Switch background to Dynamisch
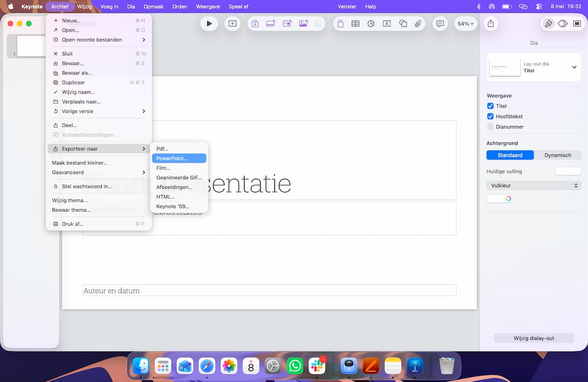This screenshot has height=382, width=588. (x=558, y=155)
